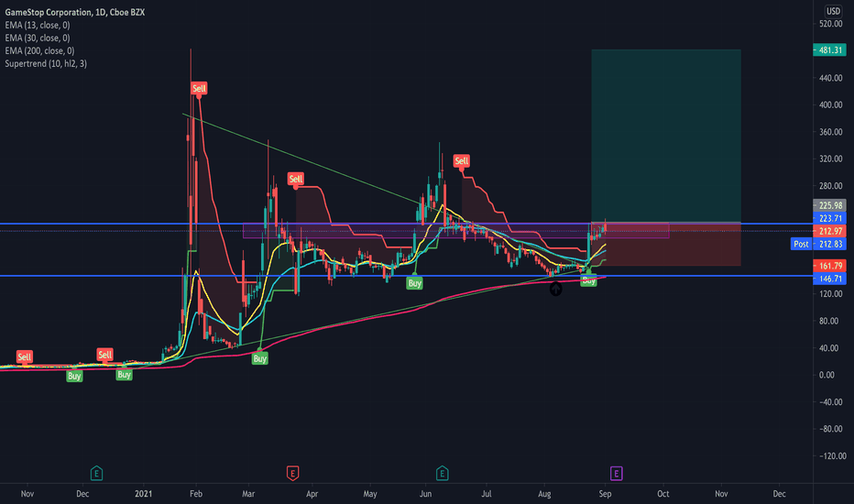854x504 pixels.
Task: Click the 225.98 grey price label
Action: click(829, 205)
